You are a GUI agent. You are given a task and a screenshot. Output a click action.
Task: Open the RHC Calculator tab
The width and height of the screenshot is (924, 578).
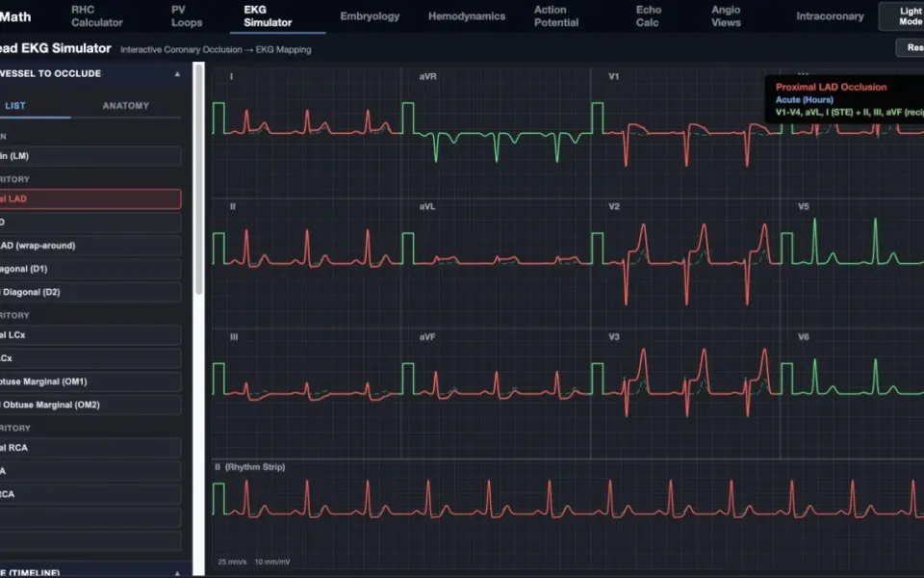click(96, 16)
